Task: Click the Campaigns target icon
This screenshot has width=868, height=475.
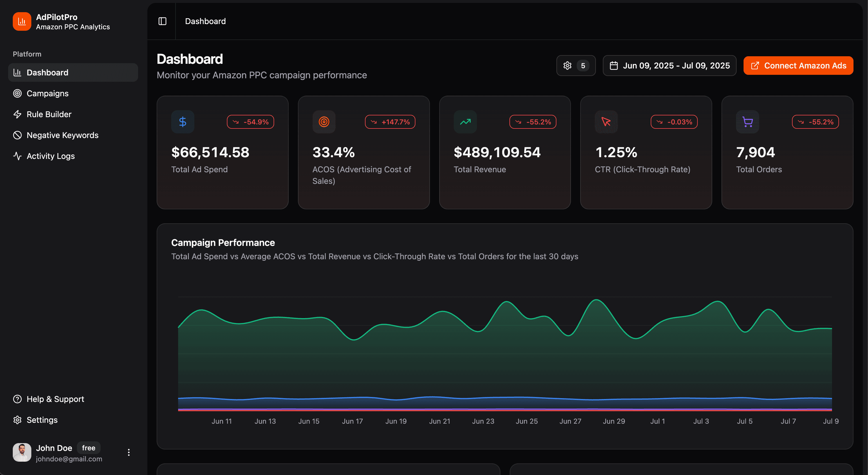Action: click(17, 93)
